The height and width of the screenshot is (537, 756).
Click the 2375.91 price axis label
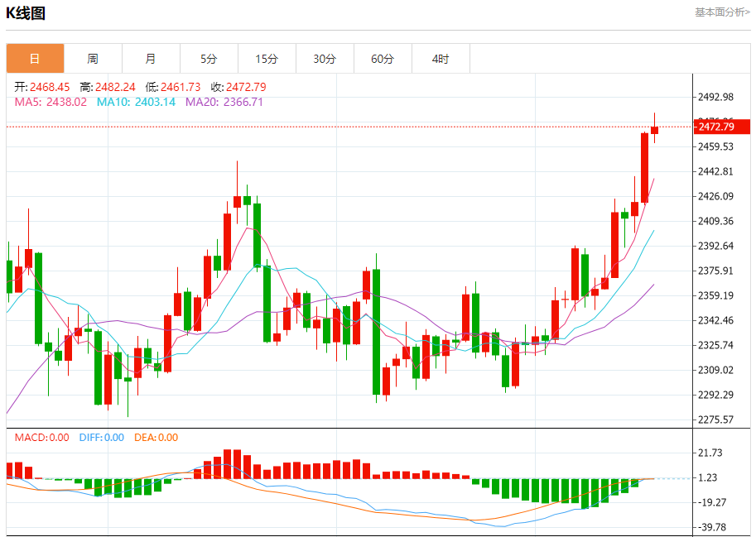pos(716,271)
